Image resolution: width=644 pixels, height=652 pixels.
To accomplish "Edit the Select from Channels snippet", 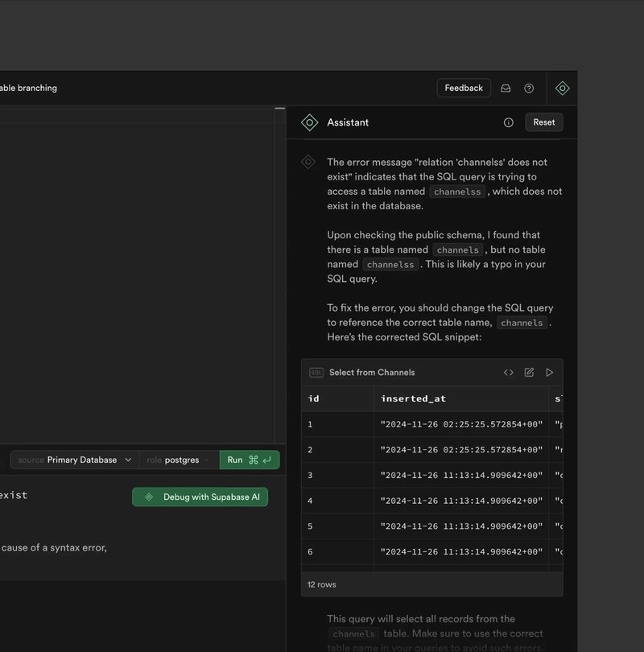I will [529, 372].
